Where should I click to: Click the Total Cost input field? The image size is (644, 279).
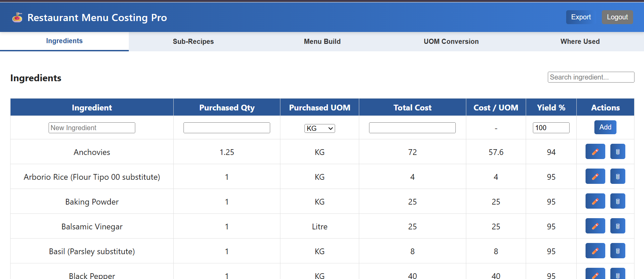pos(412,128)
